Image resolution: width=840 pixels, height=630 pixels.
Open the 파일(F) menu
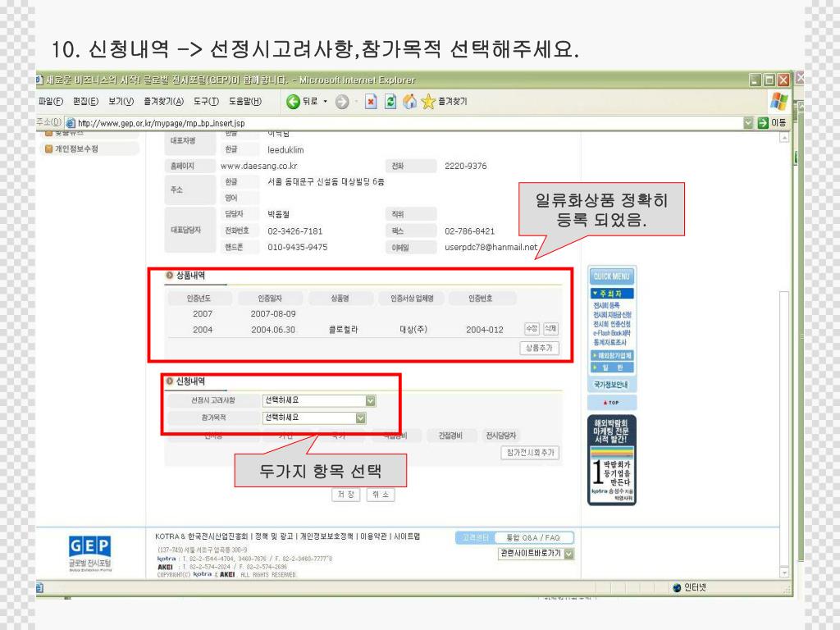[51, 101]
